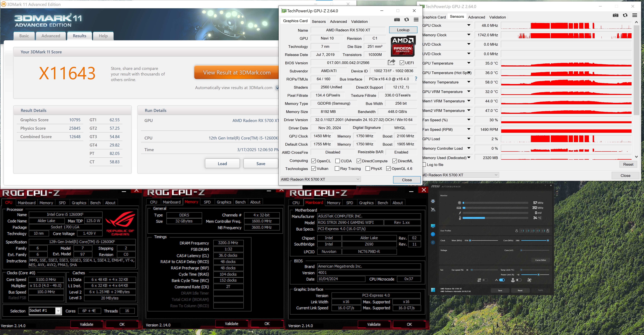The height and width of the screenshot is (335, 644).
Task: Open MSI Afterburner settings gear icon
Action: click(433, 201)
